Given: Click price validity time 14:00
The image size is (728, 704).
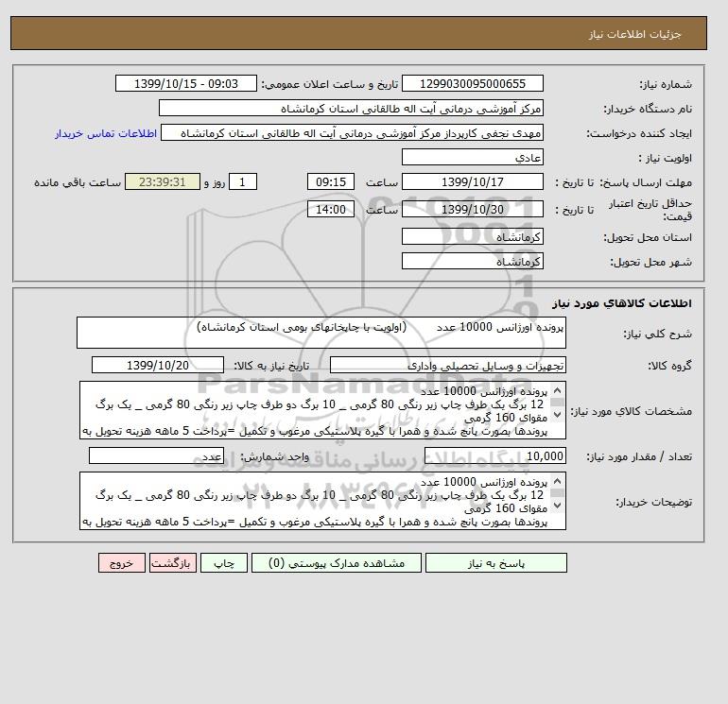Looking at the screenshot, I should click(331, 209).
